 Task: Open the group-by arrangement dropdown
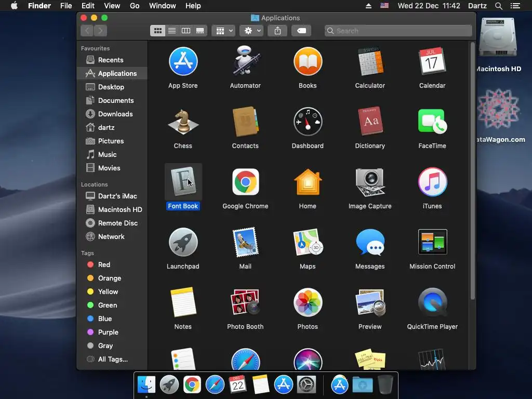[223, 31]
